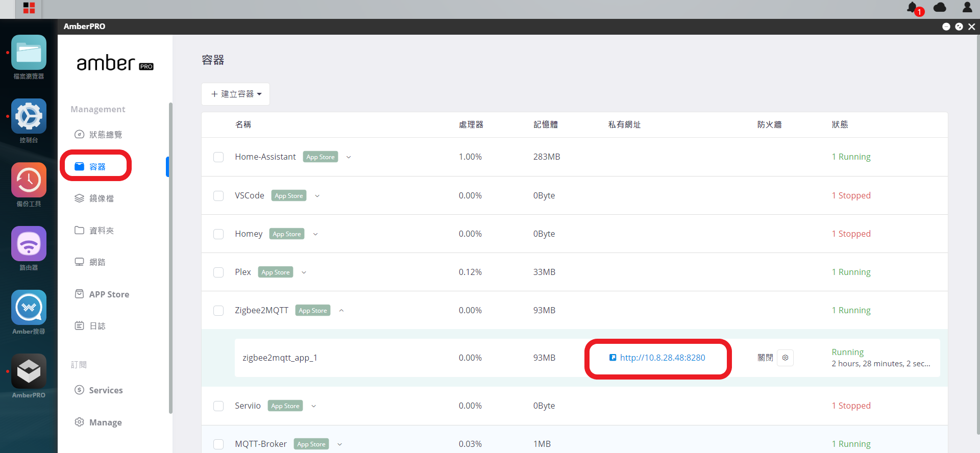Click the 記憶體 column header
The width and height of the screenshot is (980, 453).
(546, 124)
